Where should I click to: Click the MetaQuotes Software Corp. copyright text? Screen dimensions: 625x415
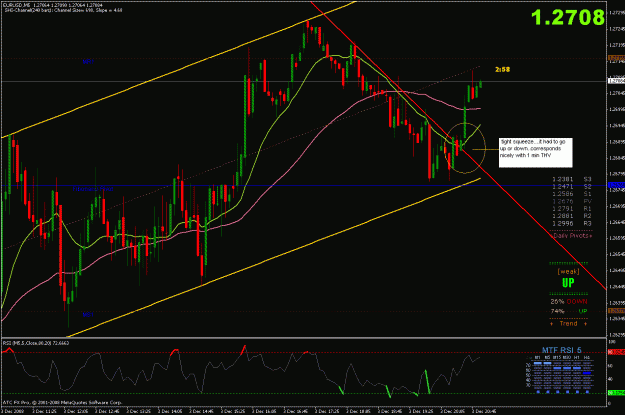point(63,403)
